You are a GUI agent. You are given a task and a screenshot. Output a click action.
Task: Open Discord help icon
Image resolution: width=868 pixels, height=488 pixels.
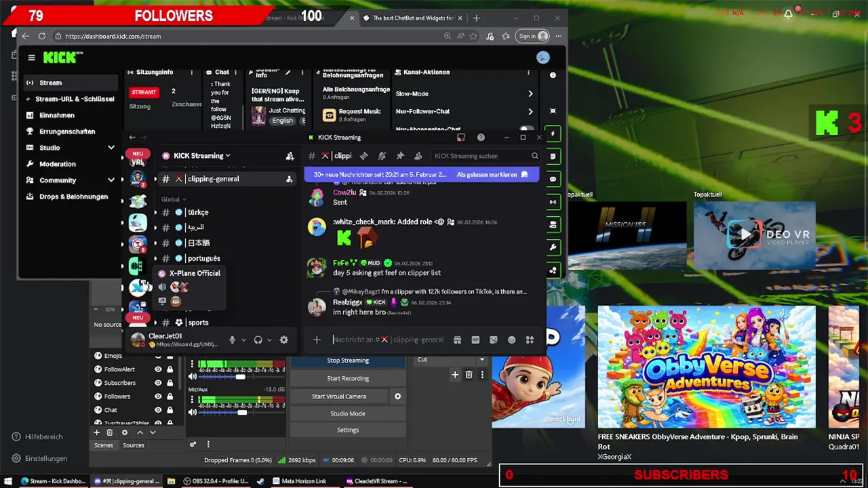coord(481,138)
